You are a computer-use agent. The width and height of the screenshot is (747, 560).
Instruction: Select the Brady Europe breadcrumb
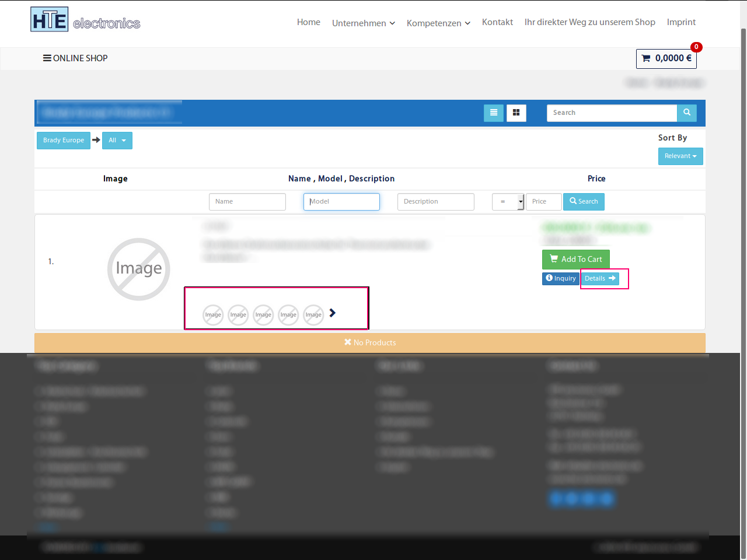pyautogui.click(x=64, y=141)
